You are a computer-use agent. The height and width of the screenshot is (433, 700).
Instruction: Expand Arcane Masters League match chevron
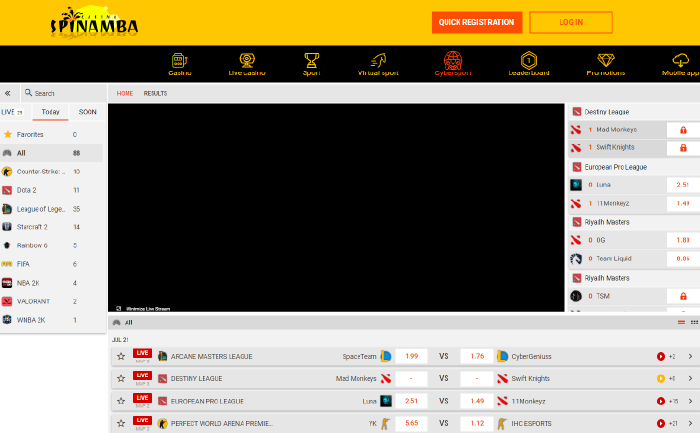click(690, 356)
